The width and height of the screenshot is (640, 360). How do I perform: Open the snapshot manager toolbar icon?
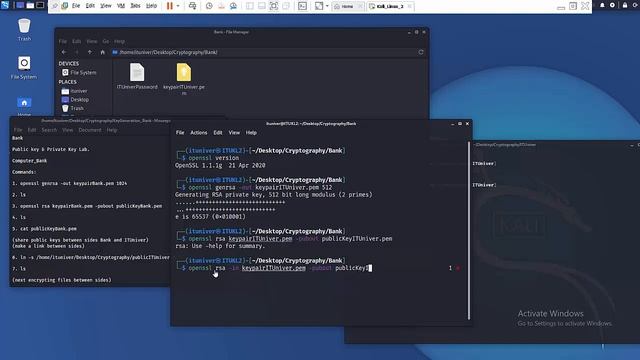(x=233, y=6)
